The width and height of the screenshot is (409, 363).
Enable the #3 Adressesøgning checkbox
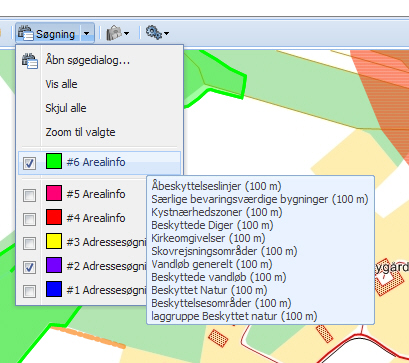pyautogui.click(x=29, y=243)
